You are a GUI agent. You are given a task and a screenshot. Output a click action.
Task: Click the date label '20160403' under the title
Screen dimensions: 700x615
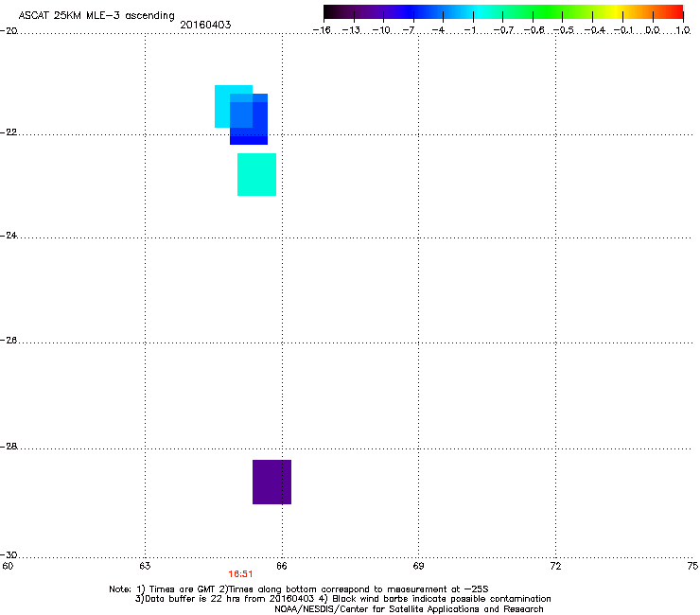click(x=205, y=25)
